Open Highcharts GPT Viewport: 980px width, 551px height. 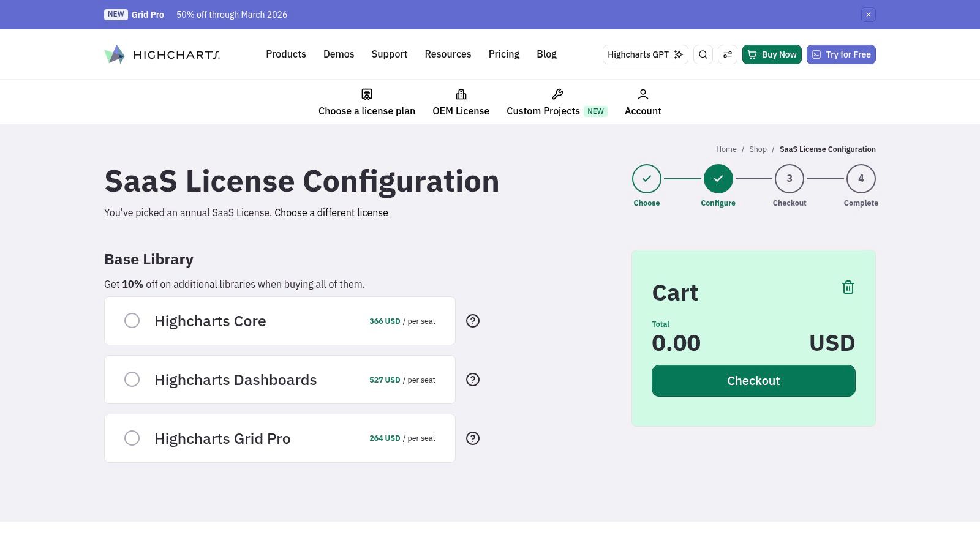pos(646,54)
